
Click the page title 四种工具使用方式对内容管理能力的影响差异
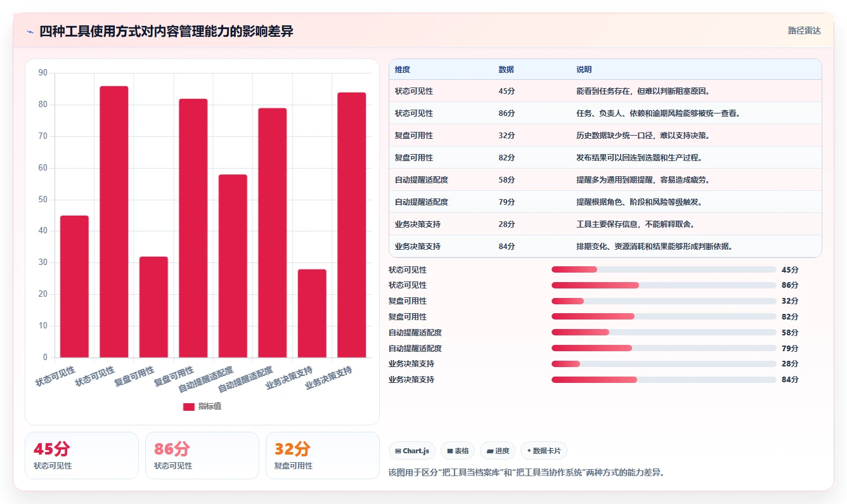tap(166, 32)
